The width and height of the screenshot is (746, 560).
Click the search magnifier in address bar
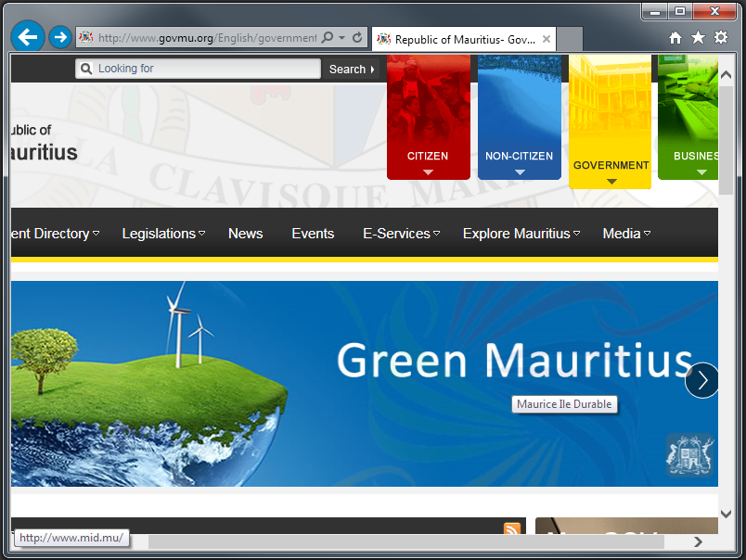click(x=328, y=37)
